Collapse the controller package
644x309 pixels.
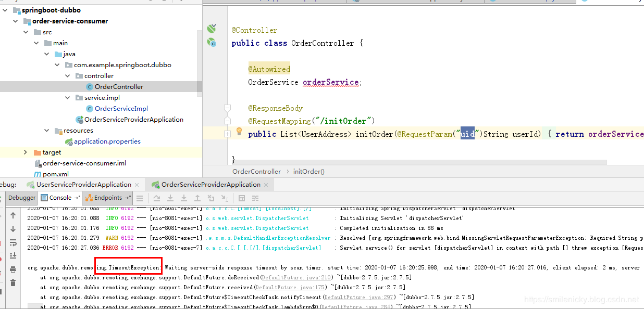[67, 75]
